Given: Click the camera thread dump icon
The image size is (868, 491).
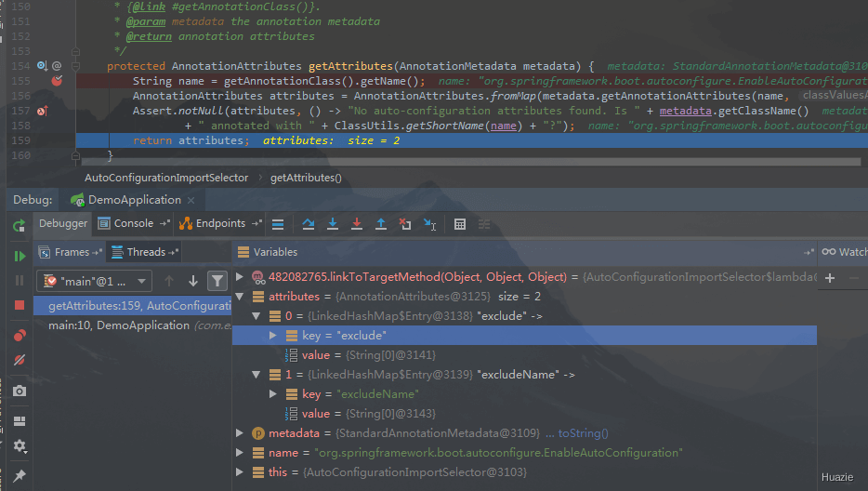Looking at the screenshot, I should 20,391.
